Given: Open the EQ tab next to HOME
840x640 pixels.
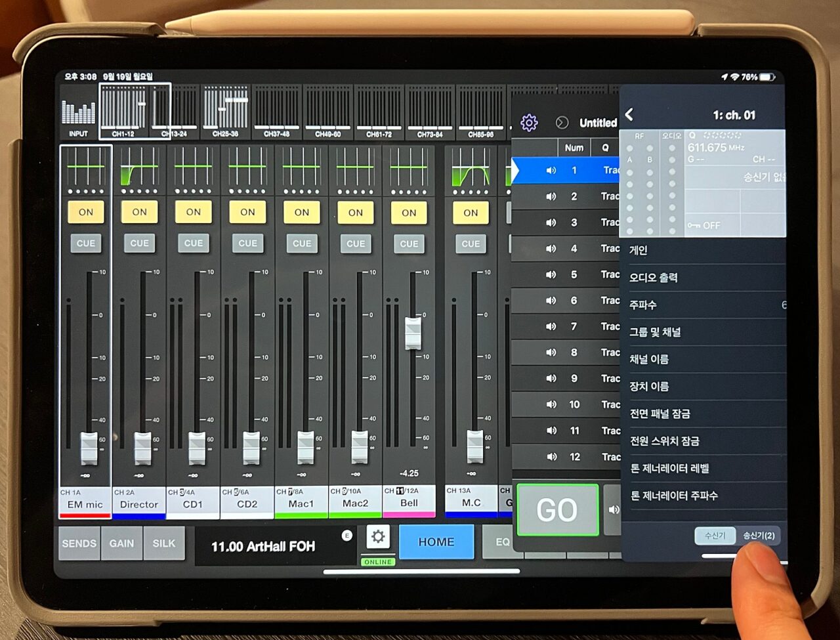Looking at the screenshot, I should pyautogui.click(x=502, y=542).
